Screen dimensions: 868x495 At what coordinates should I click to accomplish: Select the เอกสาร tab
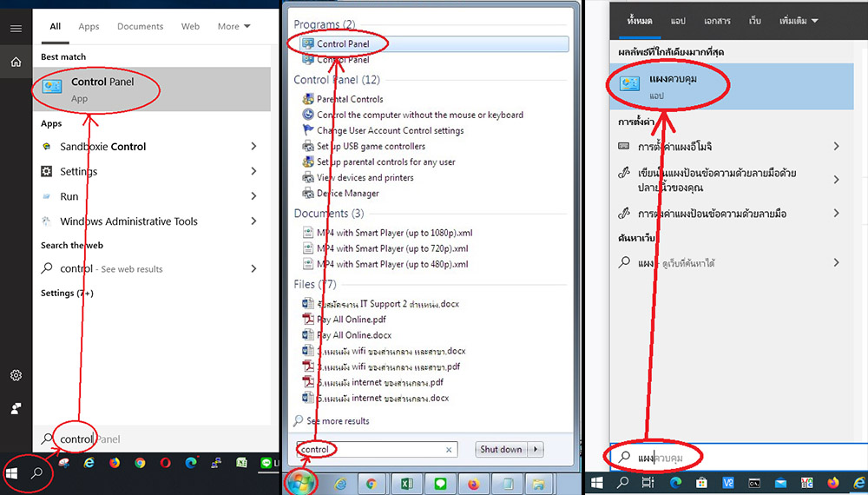coord(717,21)
